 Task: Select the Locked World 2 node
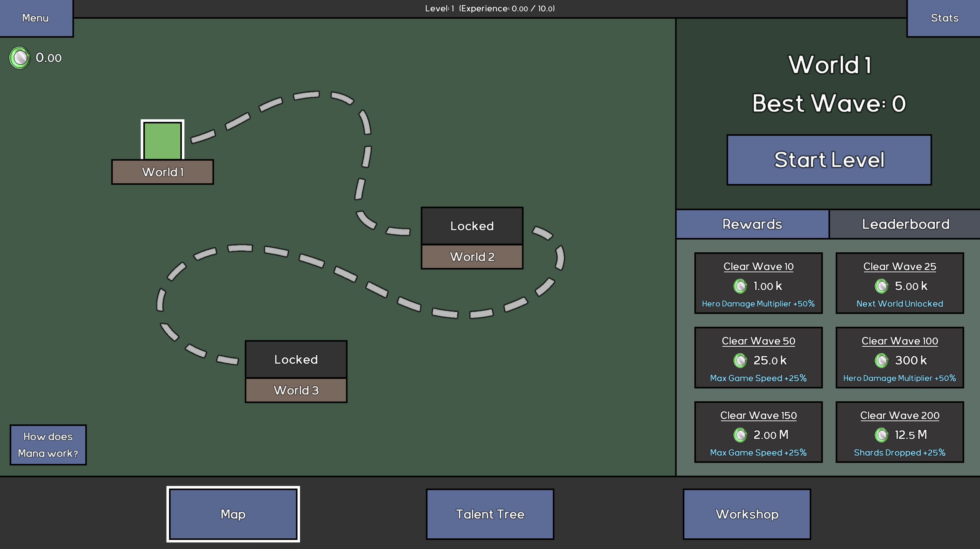[x=472, y=226]
